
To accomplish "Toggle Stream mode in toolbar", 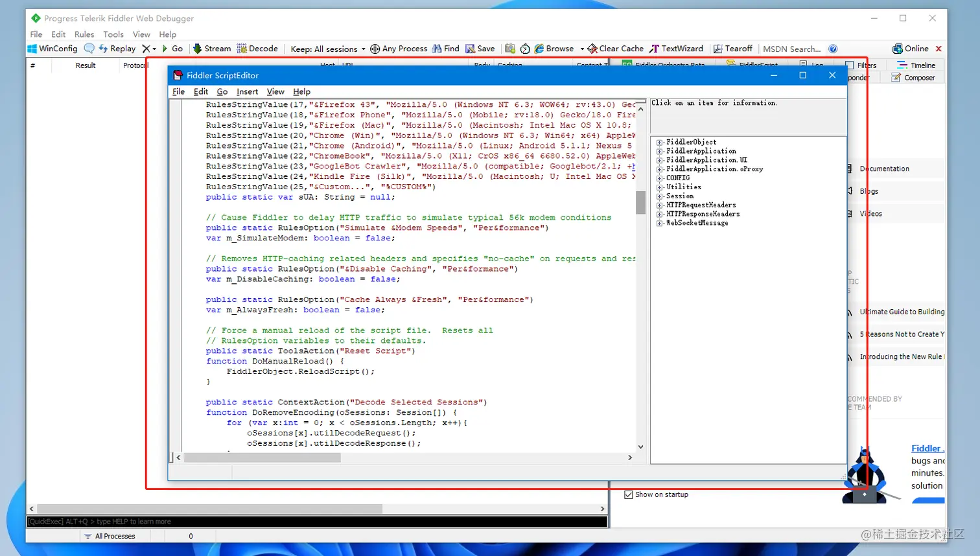I will pos(212,49).
